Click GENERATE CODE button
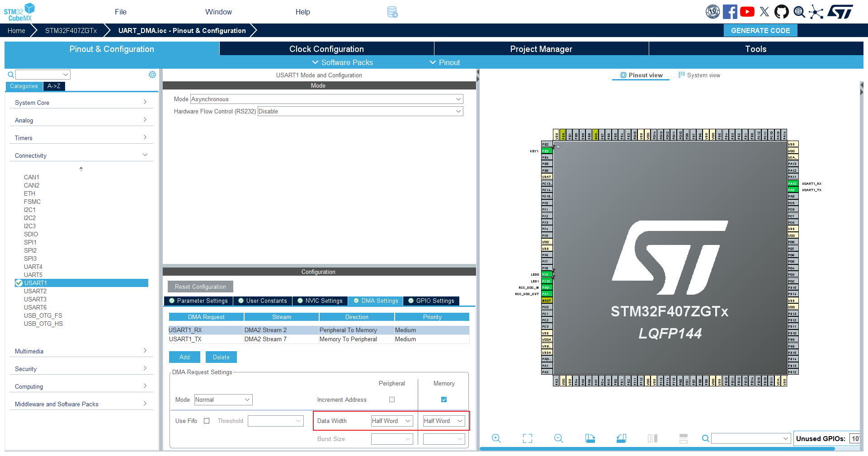868x456 pixels. coord(760,30)
